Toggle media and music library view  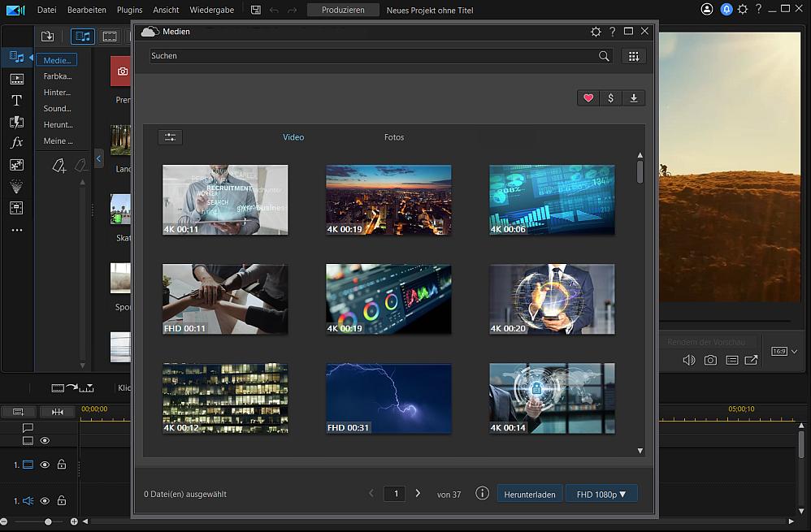83,37
